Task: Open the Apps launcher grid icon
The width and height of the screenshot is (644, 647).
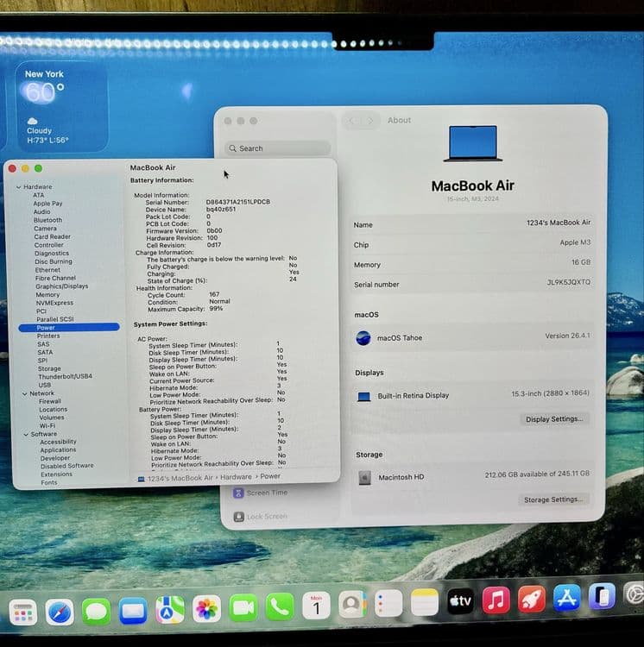Action: (23, 612)
